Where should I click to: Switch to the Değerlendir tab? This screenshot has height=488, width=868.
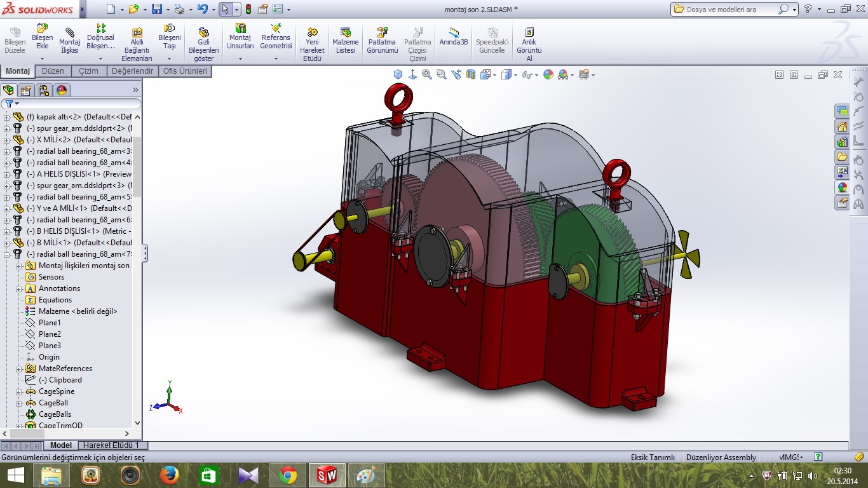pyautogui.click(x=133, y=71)
